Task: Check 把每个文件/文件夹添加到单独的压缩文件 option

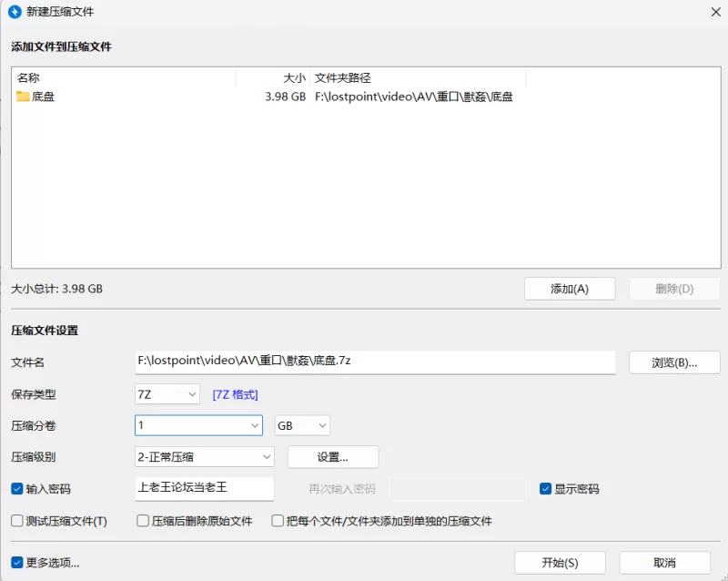Action: (278, 521)
